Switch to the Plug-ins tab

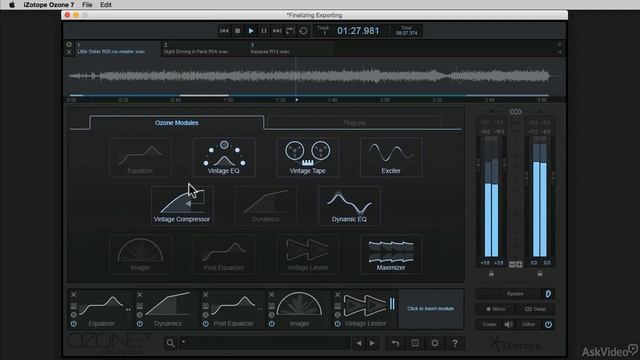click(354, 123)
